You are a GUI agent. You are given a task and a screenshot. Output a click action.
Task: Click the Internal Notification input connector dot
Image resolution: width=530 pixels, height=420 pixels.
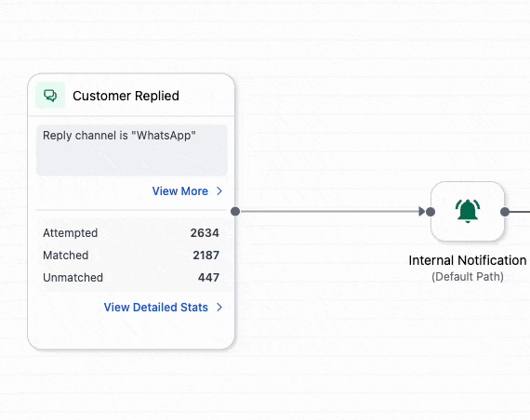coord(431,212)
